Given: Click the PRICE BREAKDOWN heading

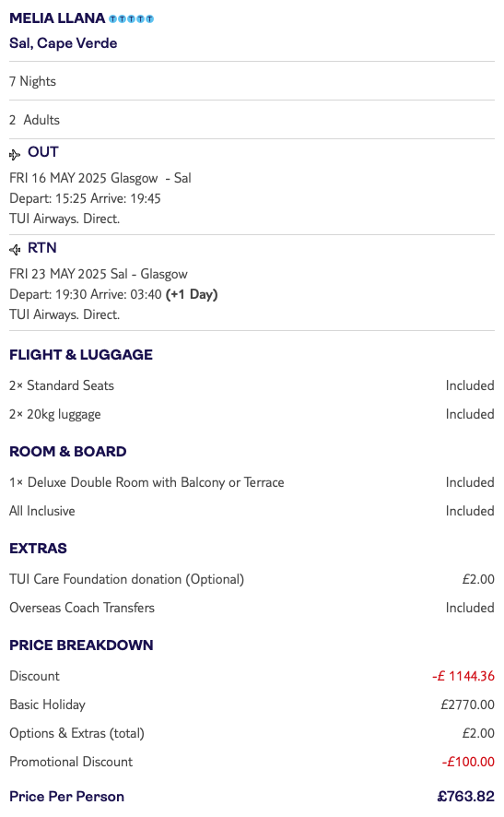Looking at the screenshot, I should (81, 645).
